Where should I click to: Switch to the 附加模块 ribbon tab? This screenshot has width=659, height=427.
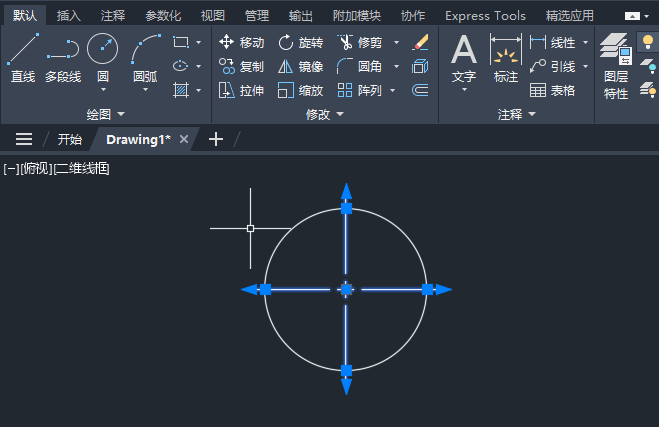point(357,16)
